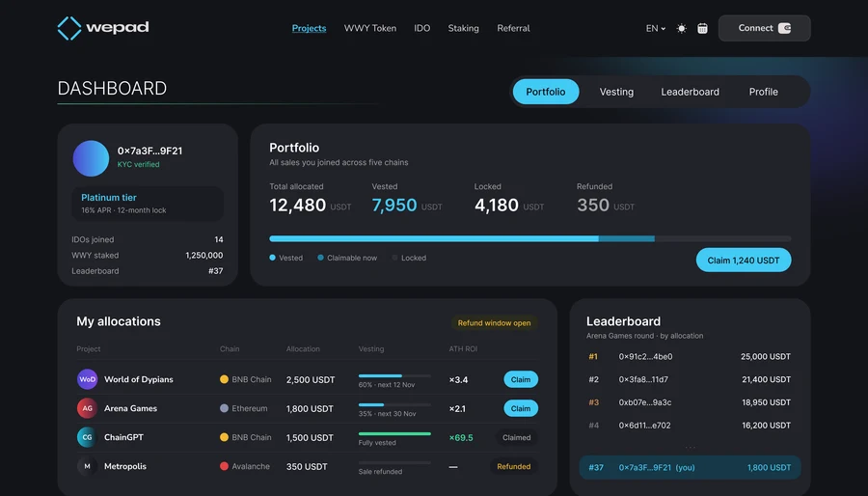
Task: Switch to the Leaderboard tab
Action: tap(690, 92)
